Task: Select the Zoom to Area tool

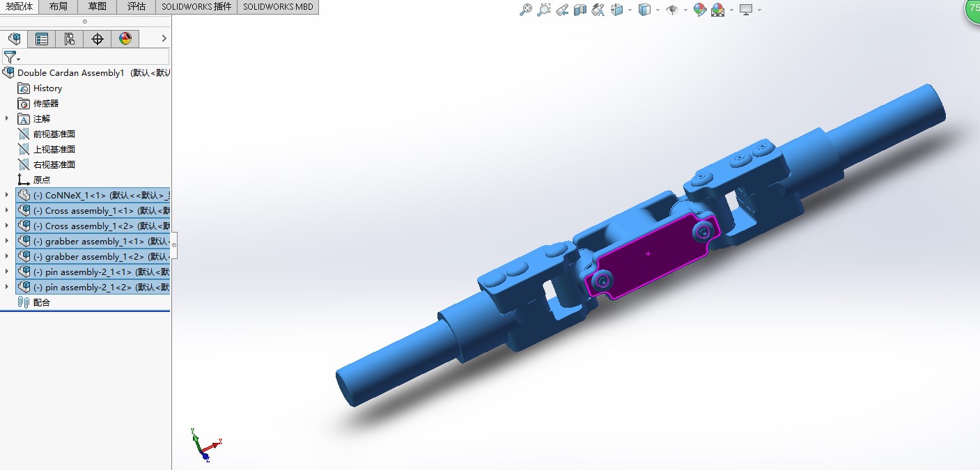Action: coord(544,10)
